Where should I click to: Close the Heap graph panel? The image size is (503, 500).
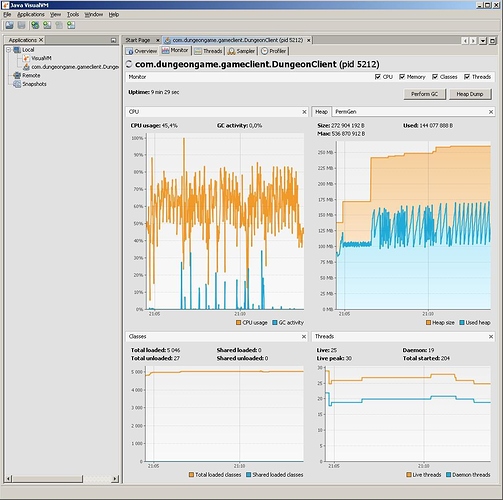[491, 112]
